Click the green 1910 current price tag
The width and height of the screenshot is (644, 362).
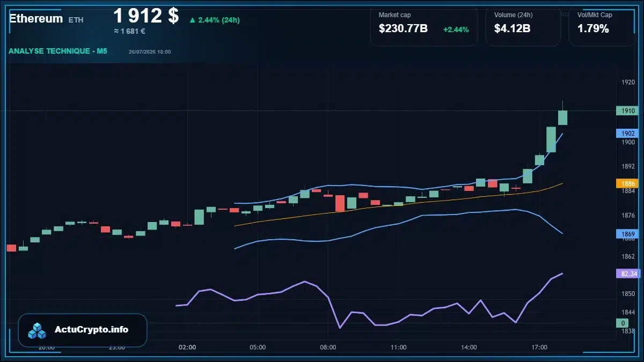[627, 110]
